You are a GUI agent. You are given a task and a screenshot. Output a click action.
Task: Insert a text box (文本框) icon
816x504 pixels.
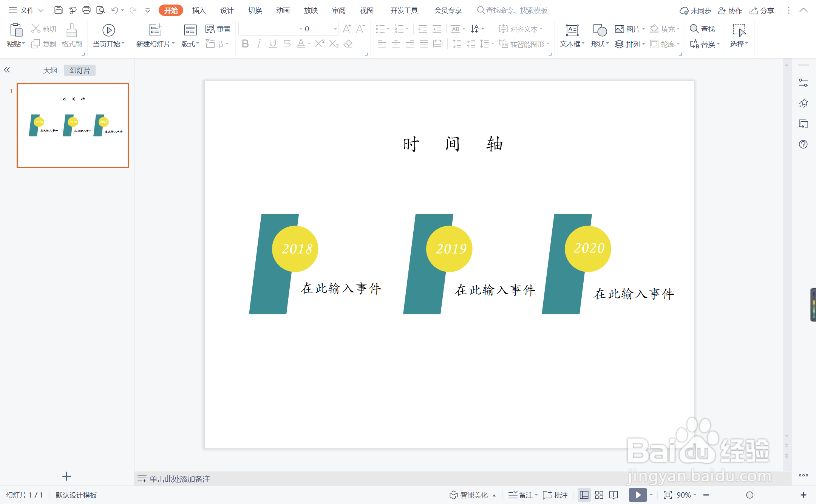[572, 30]
